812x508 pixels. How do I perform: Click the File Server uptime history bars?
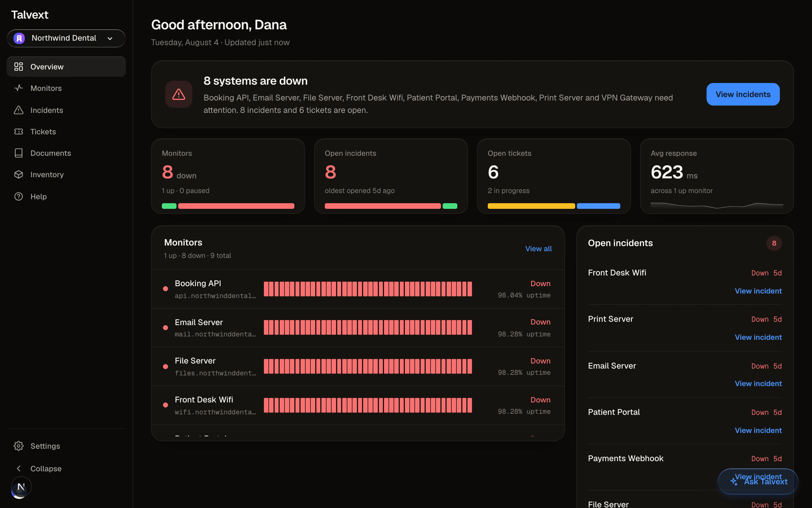coord(368,367)
